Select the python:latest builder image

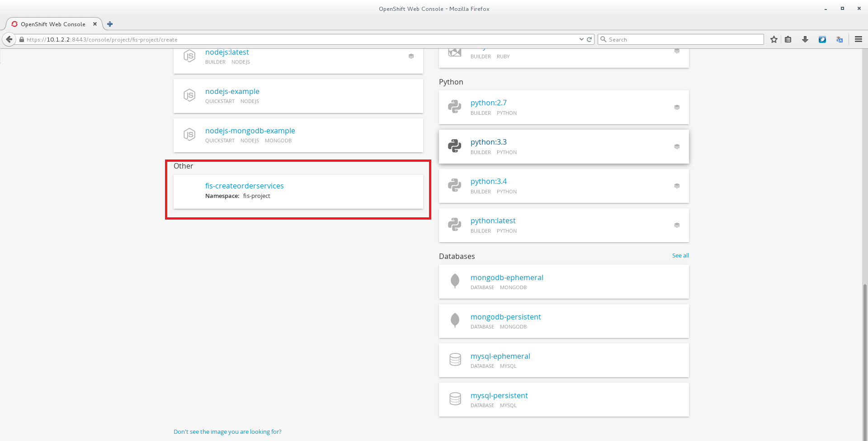pos(493,220)
